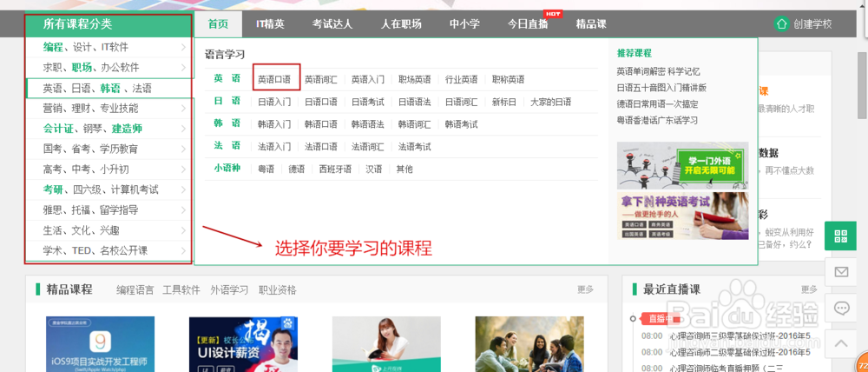
Task: Open recommended course 日语五十音图入门精讲版
Action: point(662,88)
